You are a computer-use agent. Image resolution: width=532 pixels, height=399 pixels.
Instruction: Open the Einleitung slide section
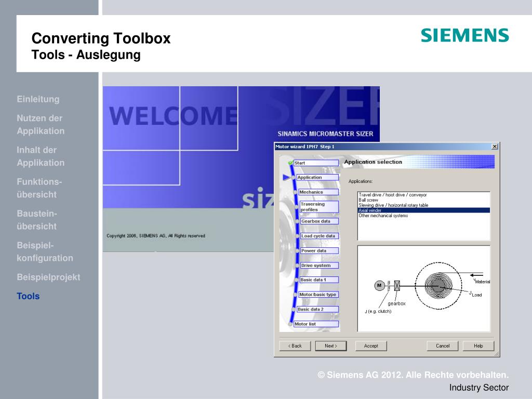38,99
